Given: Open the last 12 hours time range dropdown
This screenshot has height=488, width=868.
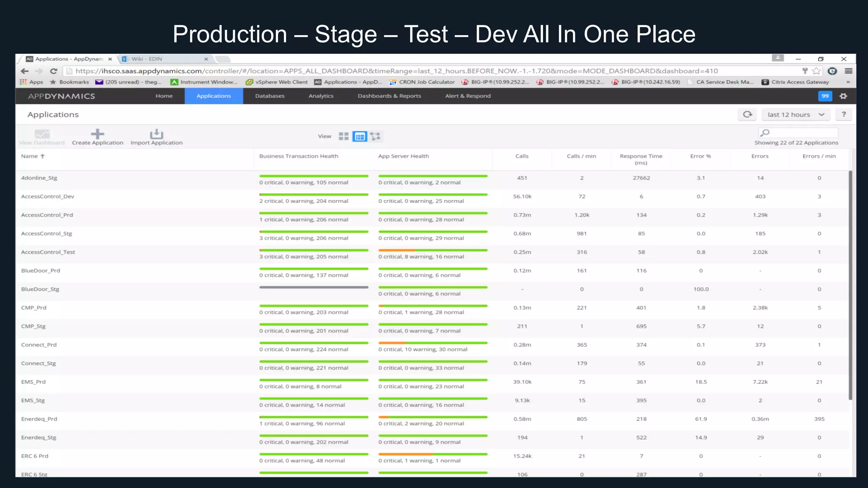Looking at the screenshot, I should (796, 114).
